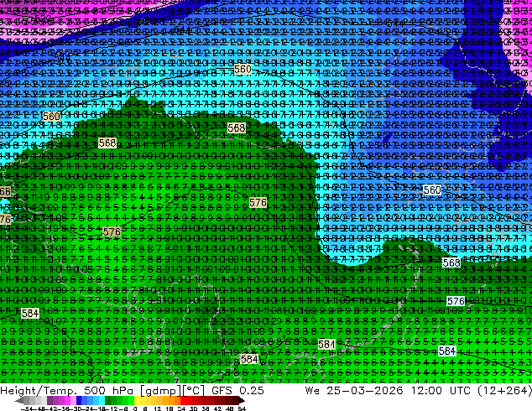The width and height of the screenshot is (532, 411).
Task: Pick the bright red legend swatch
Action: click(x=183, y=400)
